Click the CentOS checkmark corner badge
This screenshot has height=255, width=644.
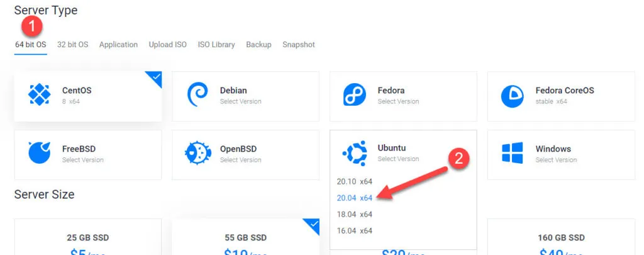155,77
